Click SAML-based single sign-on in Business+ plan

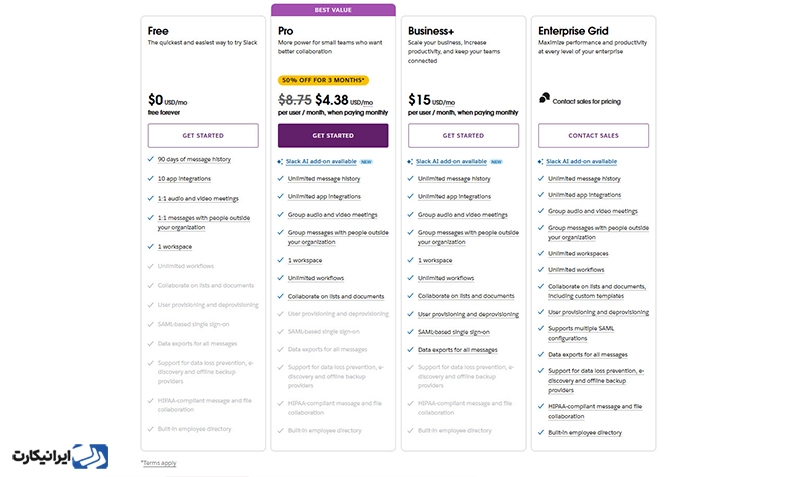point(454,331)
